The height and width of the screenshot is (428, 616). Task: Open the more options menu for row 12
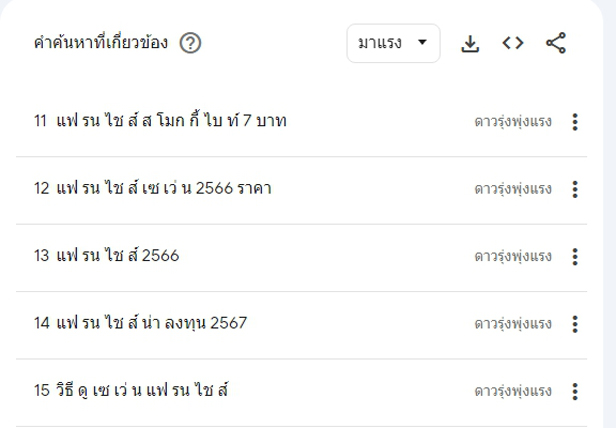point(575,189)
